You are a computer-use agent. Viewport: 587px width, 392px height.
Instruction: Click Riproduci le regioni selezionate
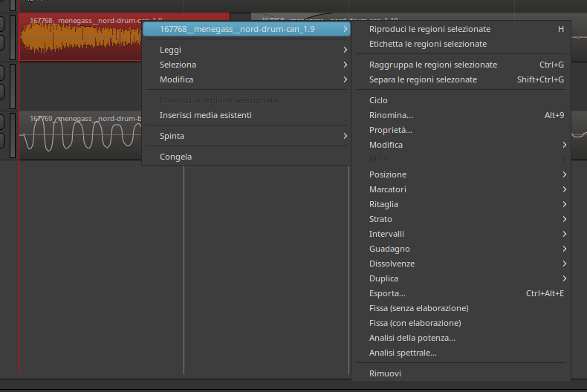coord(429,29)
